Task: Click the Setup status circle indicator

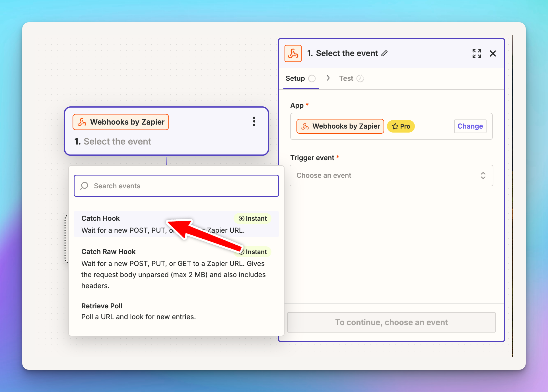Action: pyautogui.click(x=312, y=79)
